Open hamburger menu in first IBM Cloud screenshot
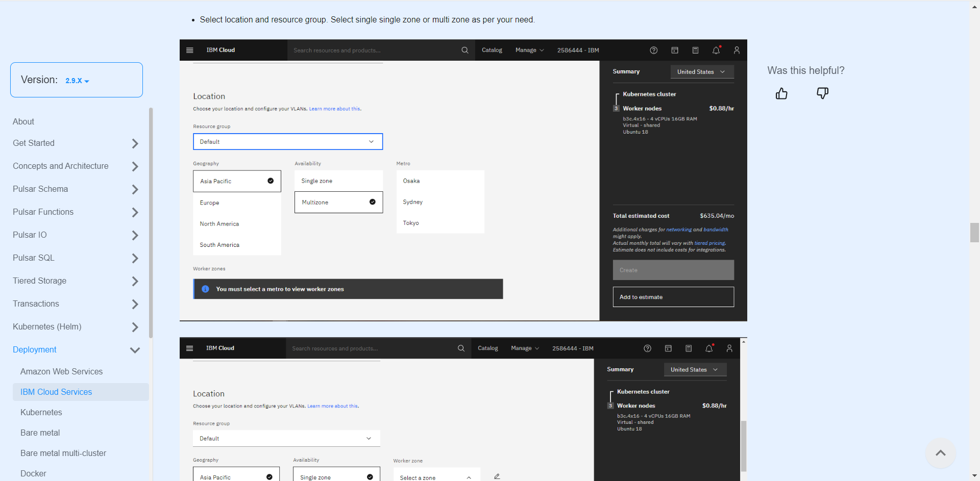The image size is (980, 481). [190, 50]
